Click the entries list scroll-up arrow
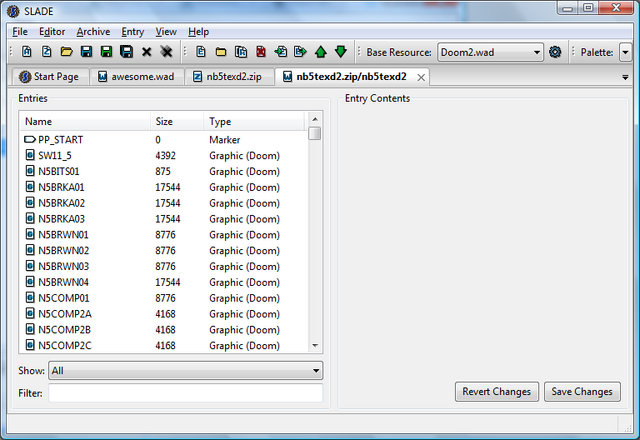 click(x=315, y=119)
